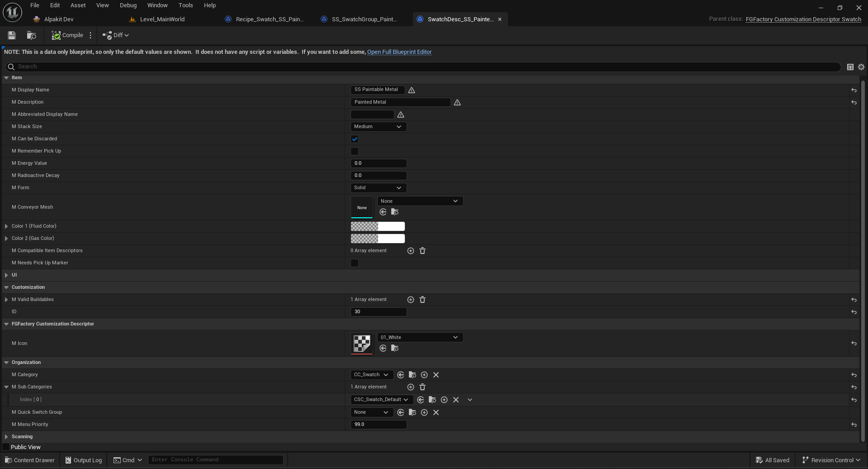Empty the M Valid Buildables array

click(x=422, y=300)
